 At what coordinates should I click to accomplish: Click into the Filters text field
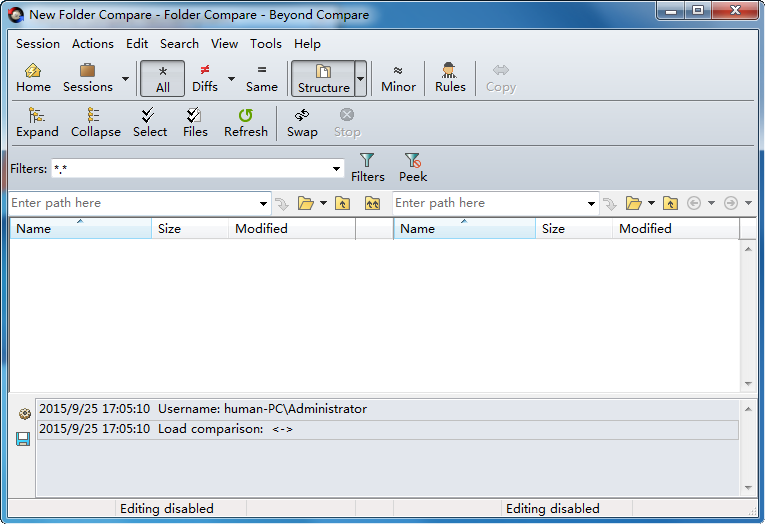click(x=191, y=169)
